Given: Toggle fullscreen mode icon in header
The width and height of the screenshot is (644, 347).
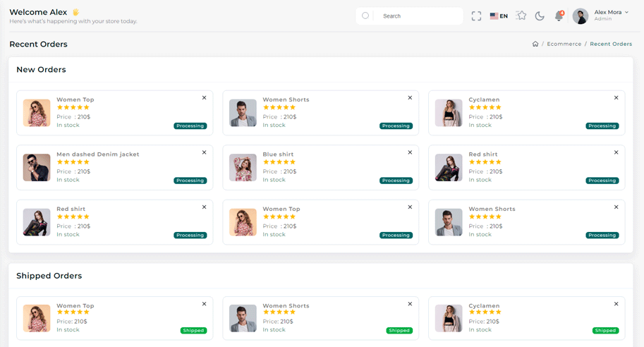Looking at the screenshot, I should (476, 16).
